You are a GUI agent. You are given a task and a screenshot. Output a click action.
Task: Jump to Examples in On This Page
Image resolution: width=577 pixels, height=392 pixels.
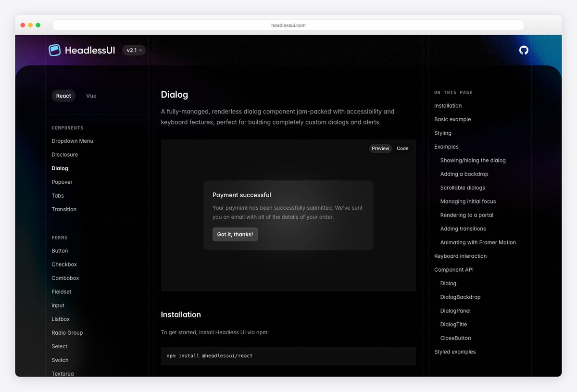[x=446, y=147]
